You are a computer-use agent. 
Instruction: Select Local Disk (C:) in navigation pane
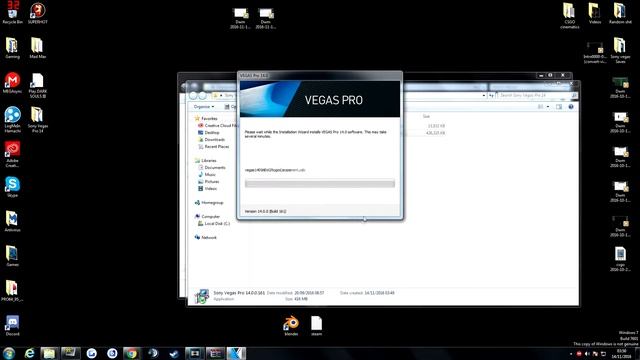click(x=214, y=223)
